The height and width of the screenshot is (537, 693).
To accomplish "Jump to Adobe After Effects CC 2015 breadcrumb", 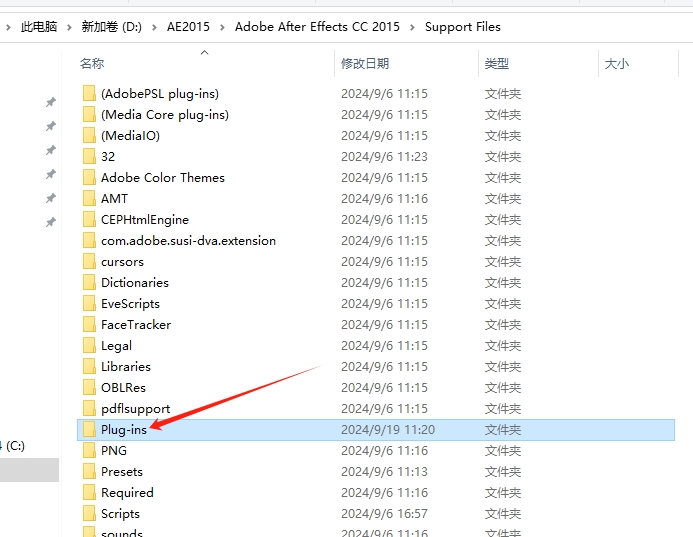I will (x=317, y=27).
